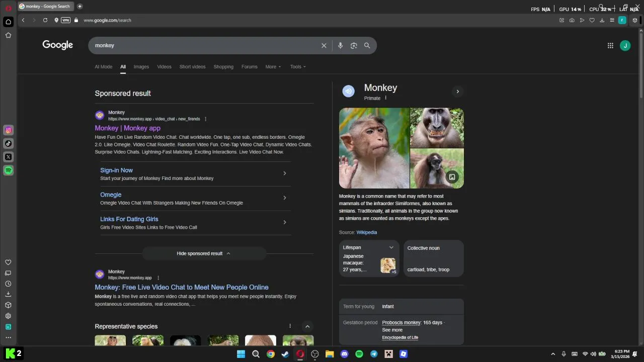Click the address bar URL
The width and height of the screenshot is (644, 362).
pos(107,20)
